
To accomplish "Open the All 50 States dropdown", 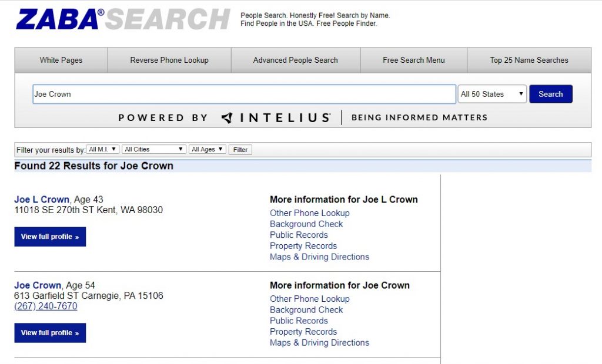I will pyautogui.click(x=491, y=94).
